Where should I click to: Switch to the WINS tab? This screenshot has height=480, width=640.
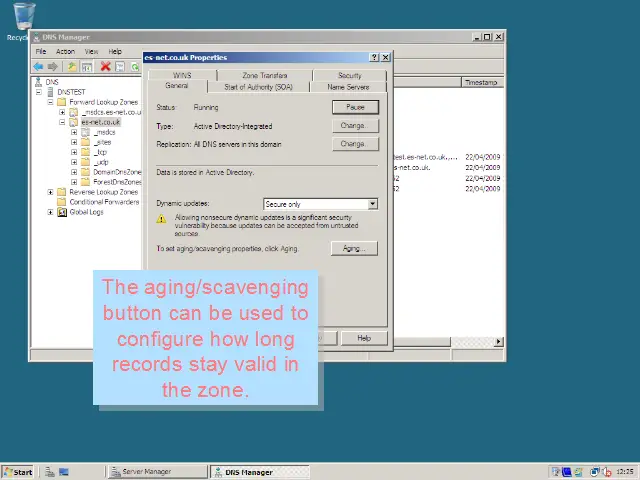coord(182,75)
